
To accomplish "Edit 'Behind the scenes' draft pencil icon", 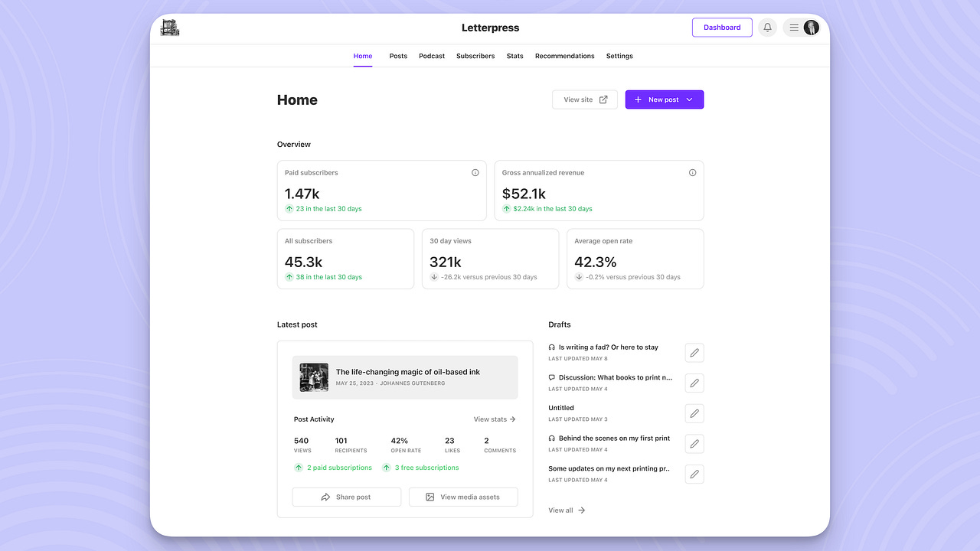I will [694, 444].
